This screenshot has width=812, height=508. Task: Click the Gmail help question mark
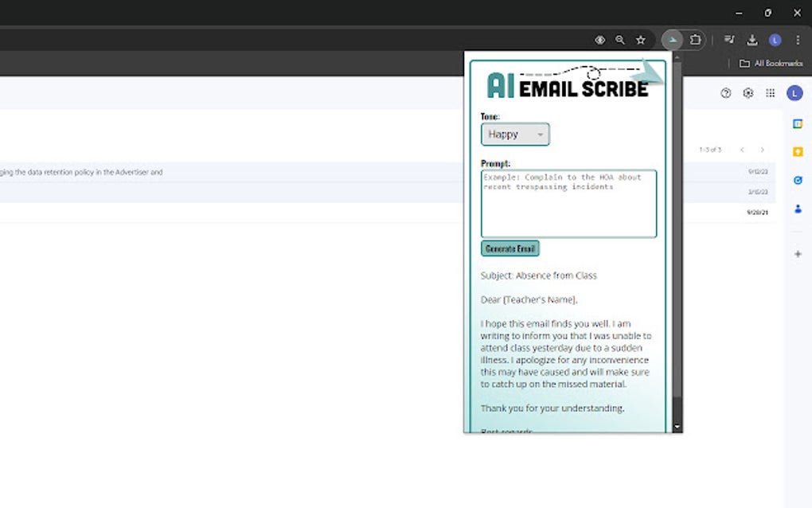(725, 93)
